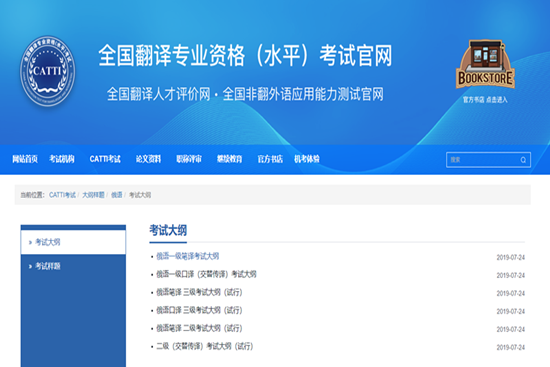Open 二级(交替传译)考试大纲(试行) link
The width and height of the screenshot is (550, 367).
tap(204, 347)
